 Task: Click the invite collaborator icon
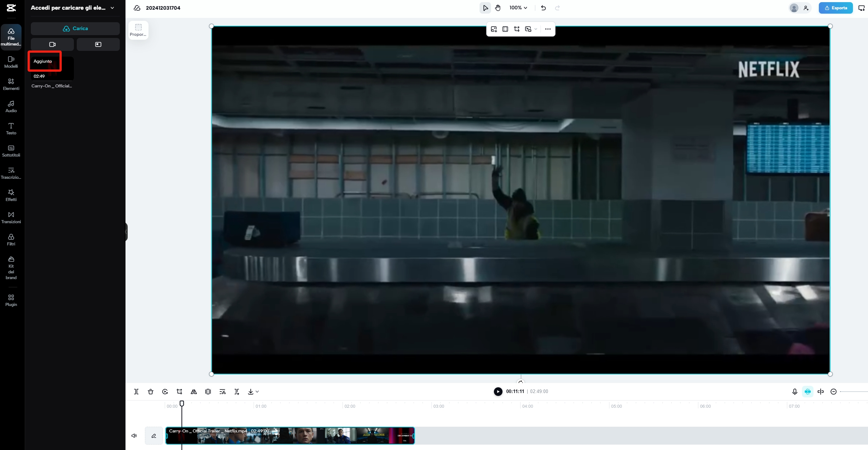point(806,8)
